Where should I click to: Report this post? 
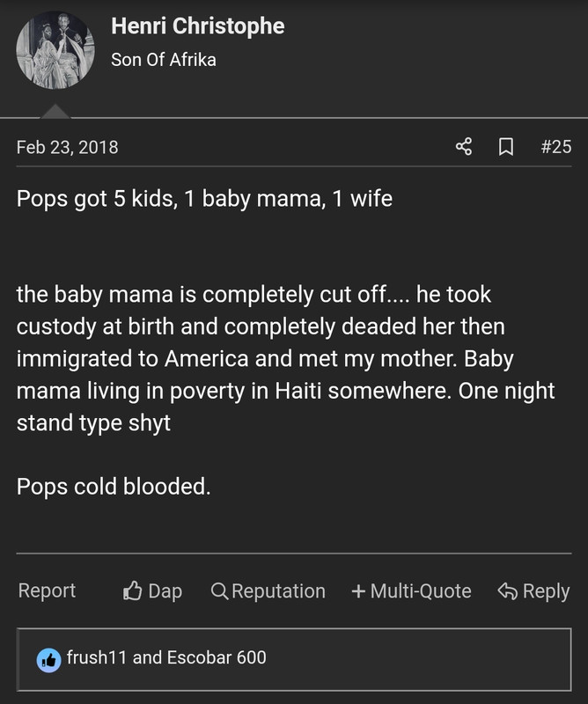(x=47, y=590)
